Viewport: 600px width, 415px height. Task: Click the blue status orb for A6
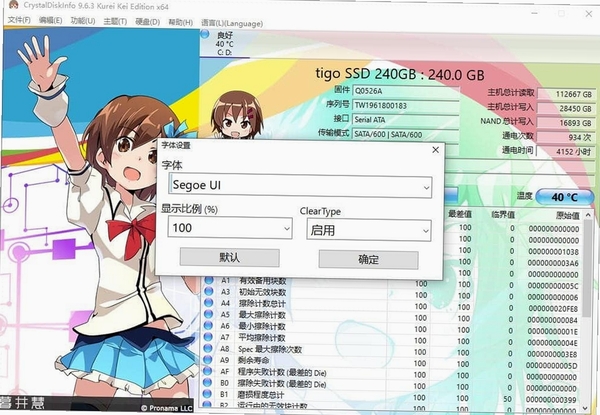(209, 325)
